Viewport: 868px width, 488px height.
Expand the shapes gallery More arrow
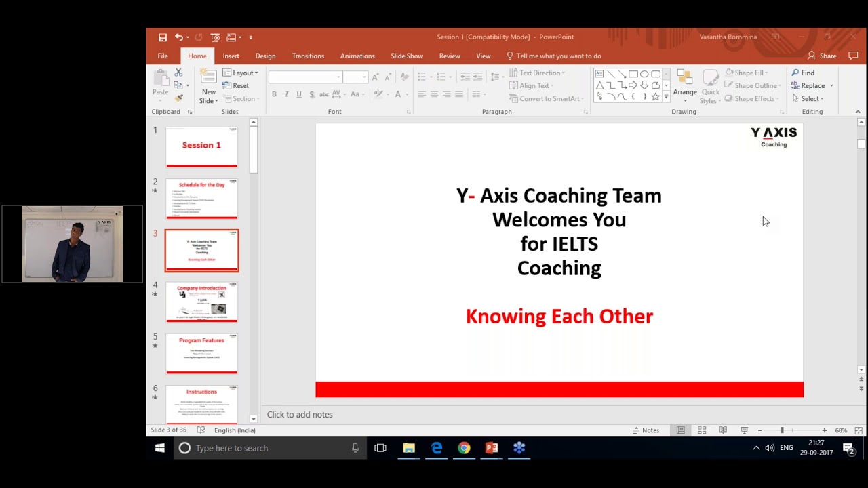click(666, 97)
